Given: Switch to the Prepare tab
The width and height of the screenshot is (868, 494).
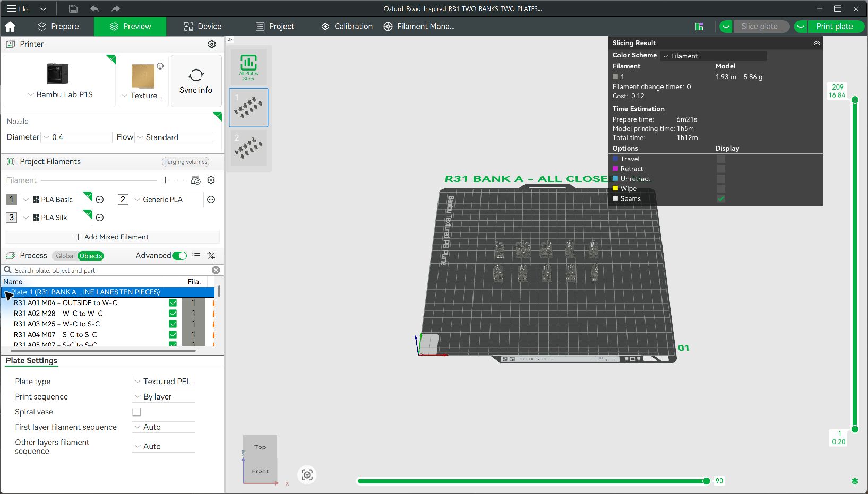Looking at the screenshot, I should pos(58,27).
